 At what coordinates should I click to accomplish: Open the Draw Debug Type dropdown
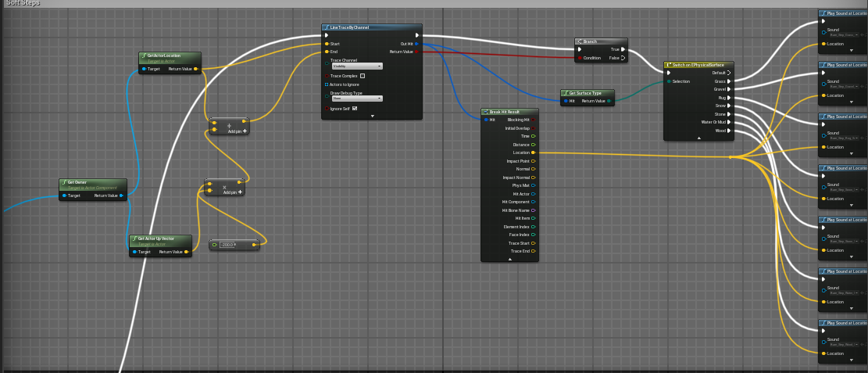coord(356,99)
